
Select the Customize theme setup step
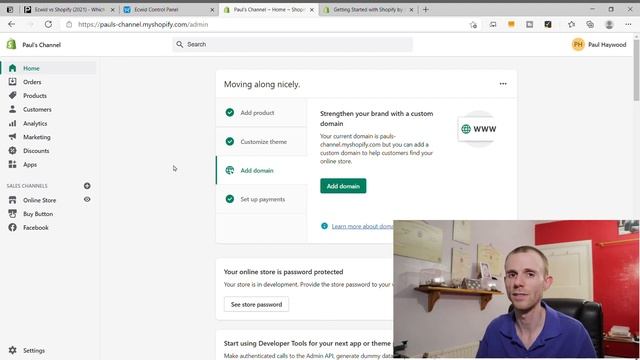point(261,142)
